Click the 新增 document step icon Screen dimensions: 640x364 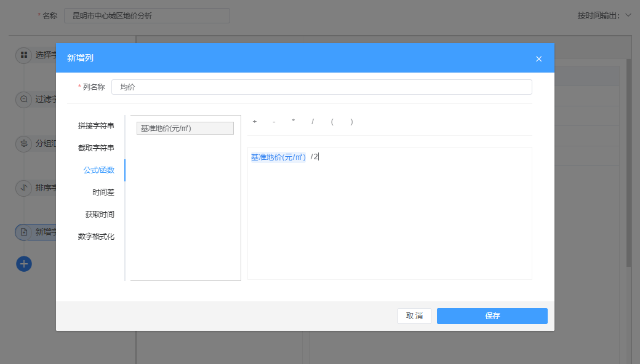(23, 232)
